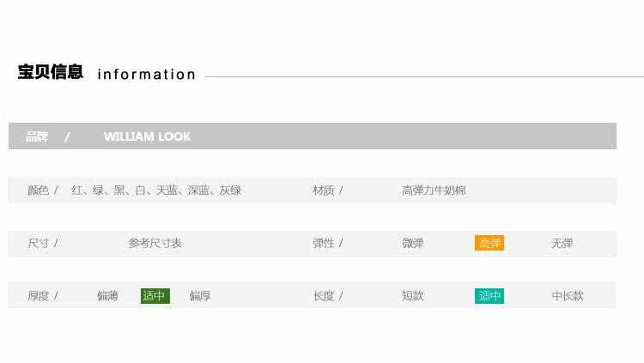Select the 无弹 elasticity option
The width and height of the screenshot is (644, 363).
pos(562,244)
